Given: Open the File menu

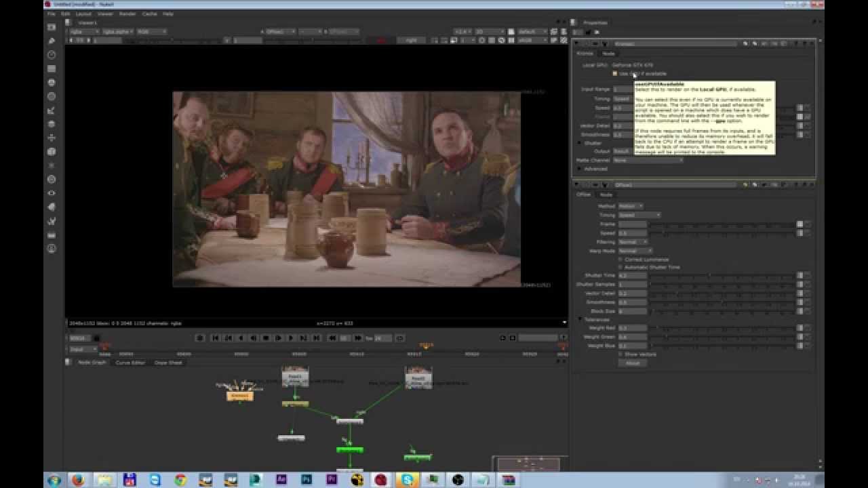Looking at the screenshot, I should 52,14.
